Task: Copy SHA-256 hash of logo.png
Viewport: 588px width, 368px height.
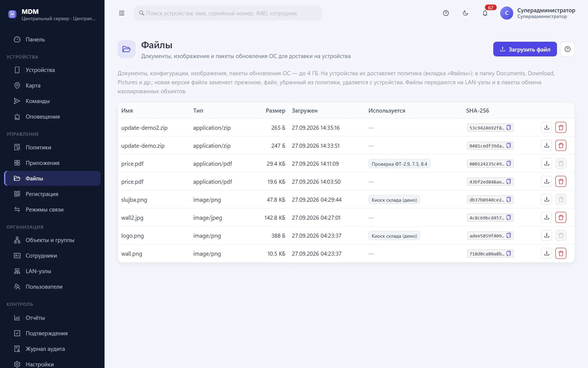Action: 509,236
